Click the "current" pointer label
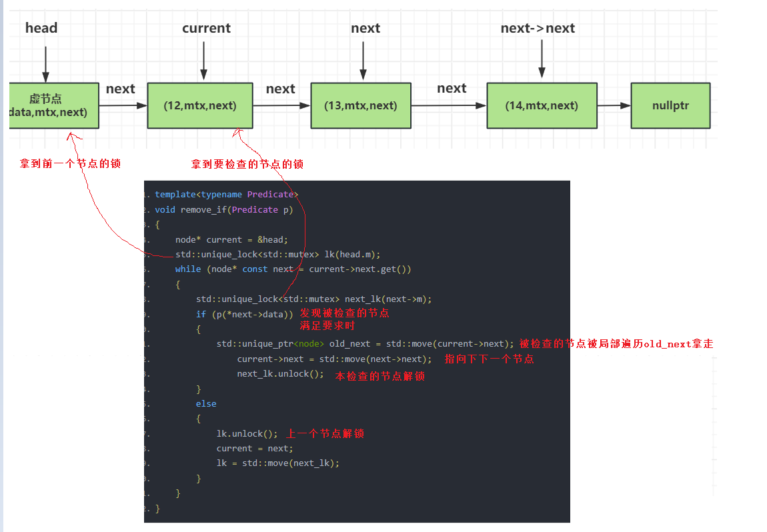Viewport: 767px width, 532px height. tap(206, 29)
